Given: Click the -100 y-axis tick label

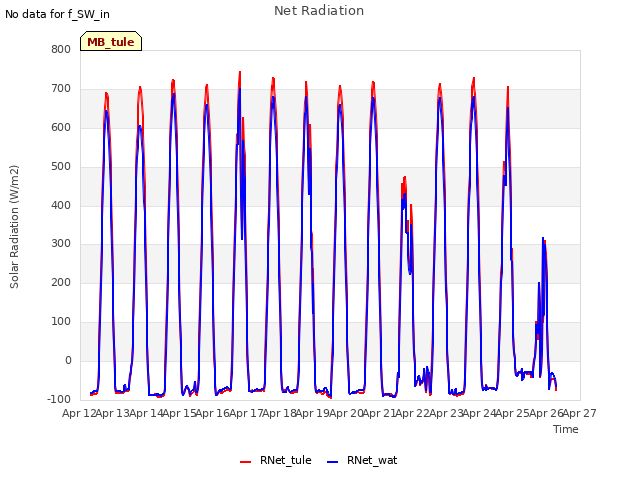Looking at the screenshot, I should point(59,399).
